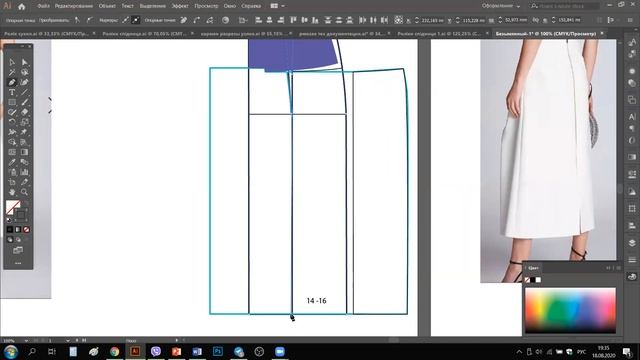
Task: Select the Hand tool
Action: point(12,192)
